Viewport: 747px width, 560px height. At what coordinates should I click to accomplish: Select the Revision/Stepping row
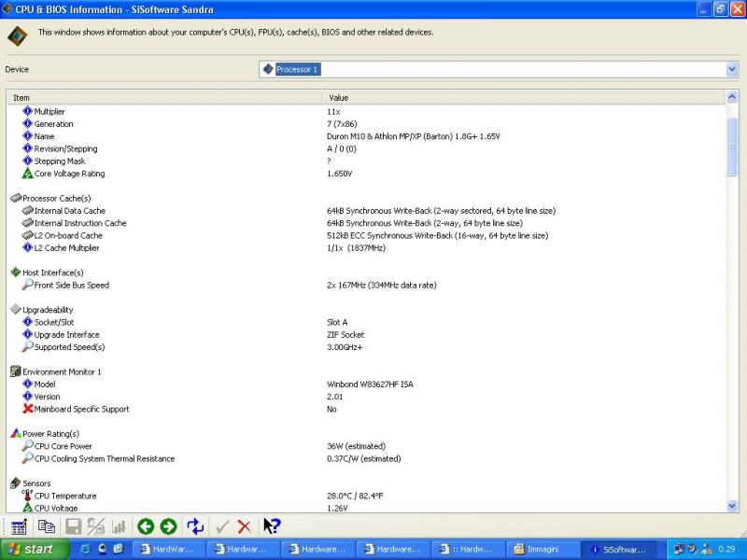(x=367, y=148)
